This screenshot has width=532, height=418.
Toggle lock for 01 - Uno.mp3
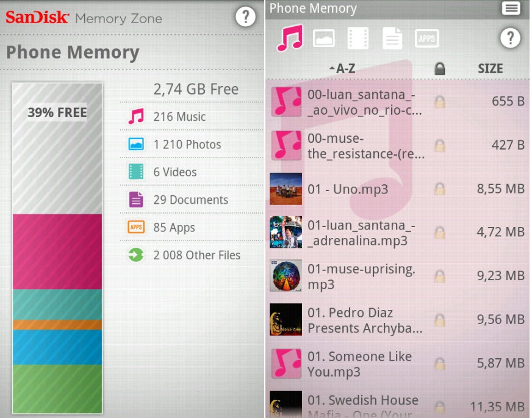pos(439,190)
